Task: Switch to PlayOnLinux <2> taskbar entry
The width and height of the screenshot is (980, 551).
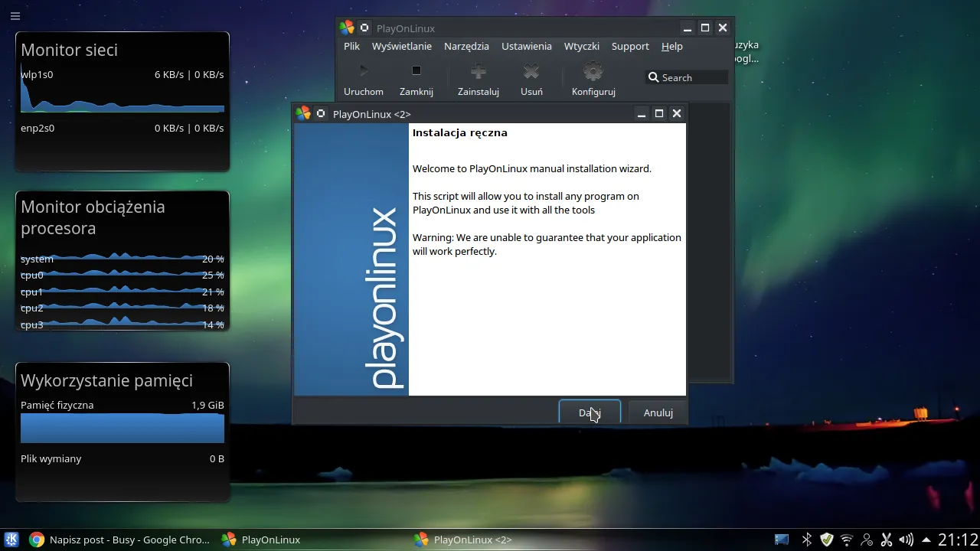Action: coord(463,540)
